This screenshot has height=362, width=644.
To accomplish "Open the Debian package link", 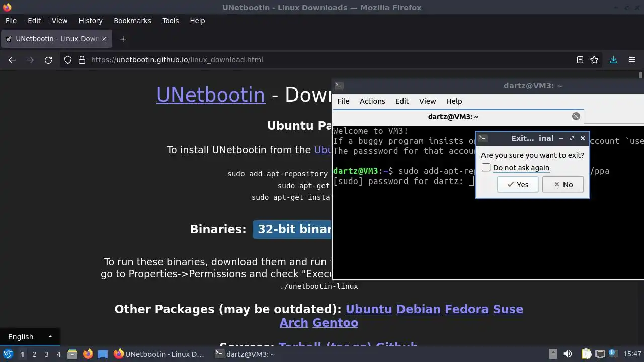I will (419, 309).
